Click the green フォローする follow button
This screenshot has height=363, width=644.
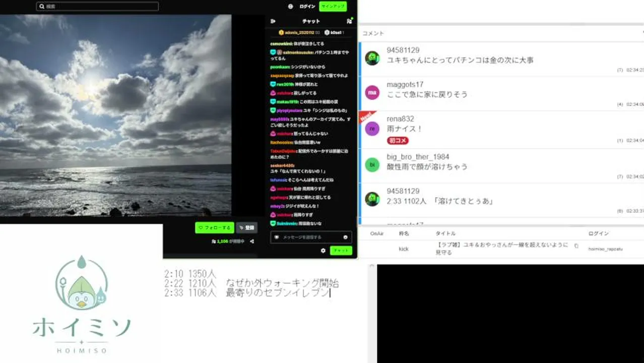coord(215,228)
